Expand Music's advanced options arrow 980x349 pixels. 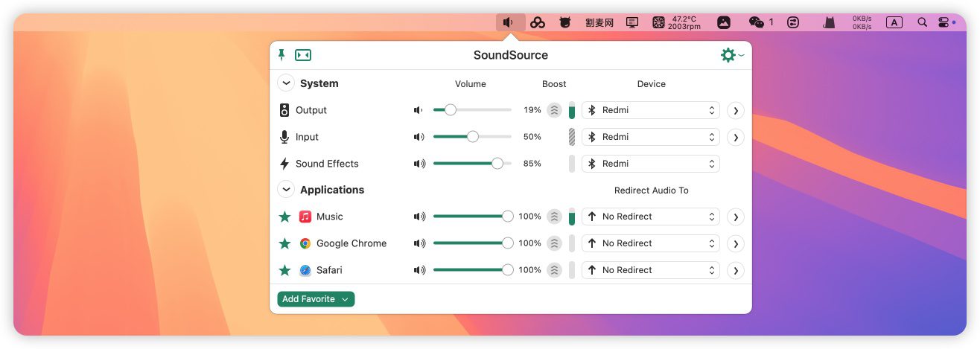[x=736, y=217]
